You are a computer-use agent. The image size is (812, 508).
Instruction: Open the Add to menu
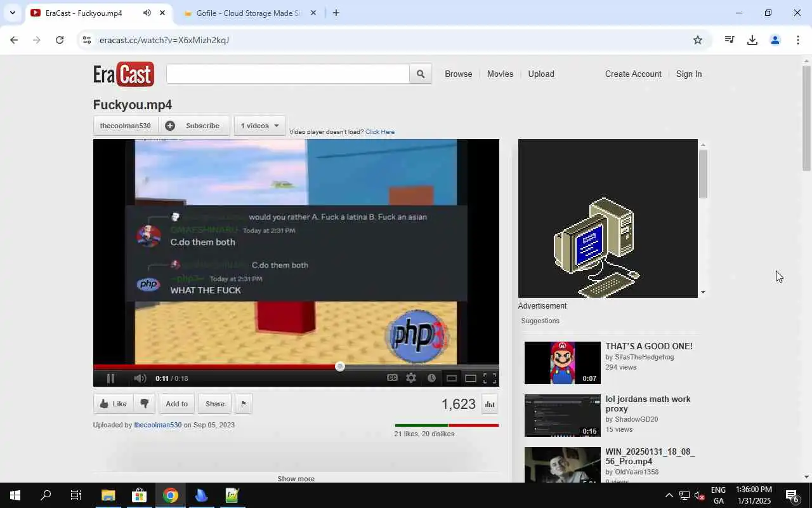pos(176,404)
